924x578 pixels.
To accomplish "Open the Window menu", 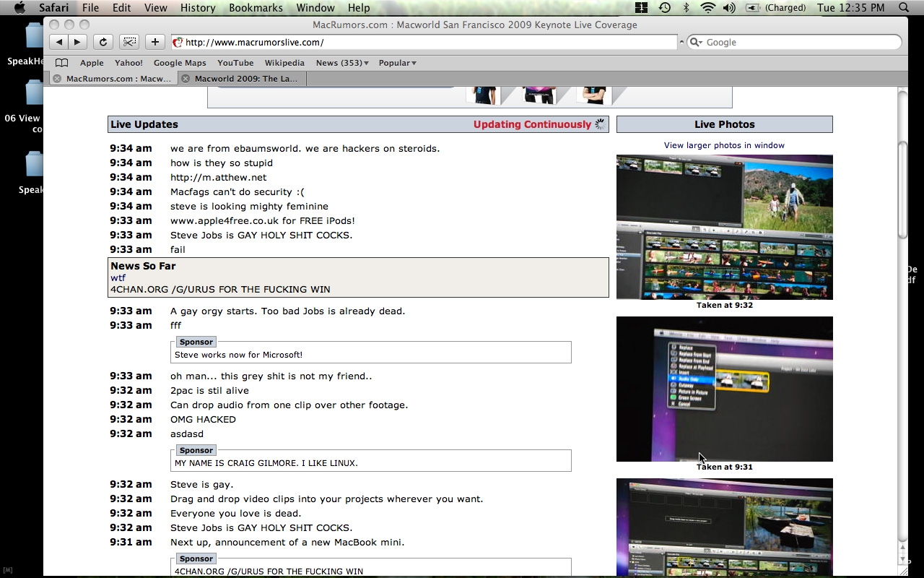I will click(x=315, y=8).
